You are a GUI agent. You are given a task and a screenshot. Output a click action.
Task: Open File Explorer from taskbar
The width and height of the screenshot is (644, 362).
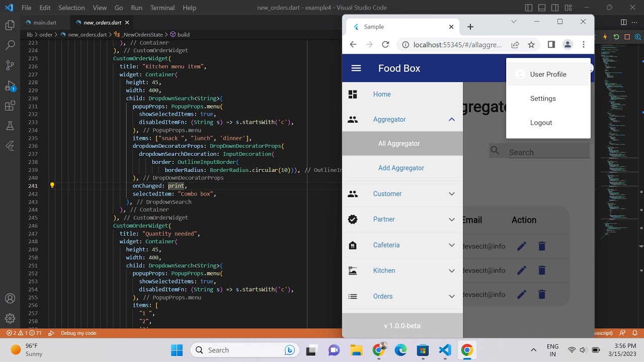pos(356,350)
